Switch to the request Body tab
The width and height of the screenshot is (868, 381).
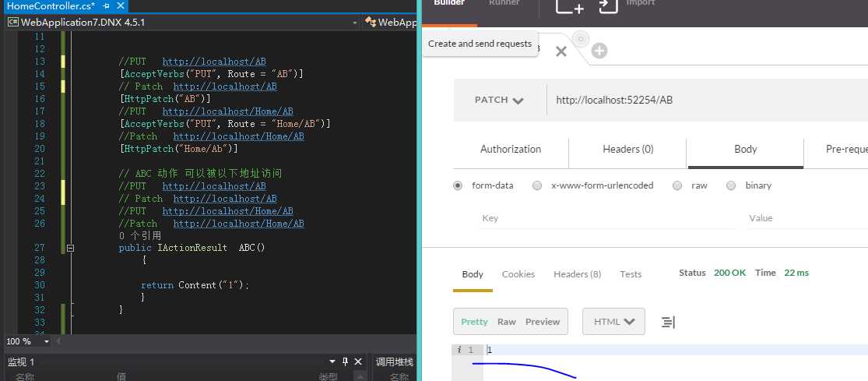pos(745,150)
